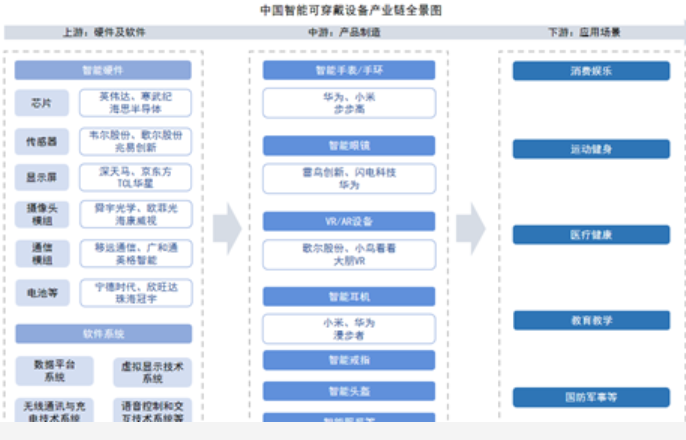Click the 医疗健康 application box
This screenshot has width=686, height=440.
[591, 235]
